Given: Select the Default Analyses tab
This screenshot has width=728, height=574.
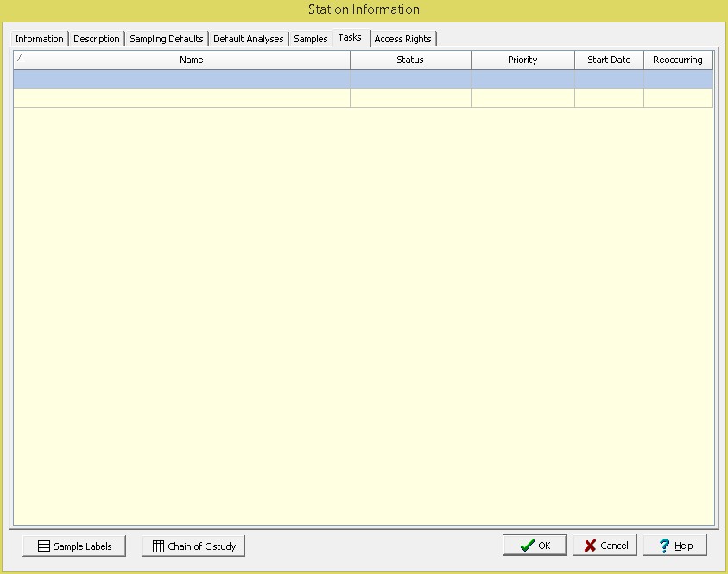Looking at the screenshot, I should click(249, 39).
